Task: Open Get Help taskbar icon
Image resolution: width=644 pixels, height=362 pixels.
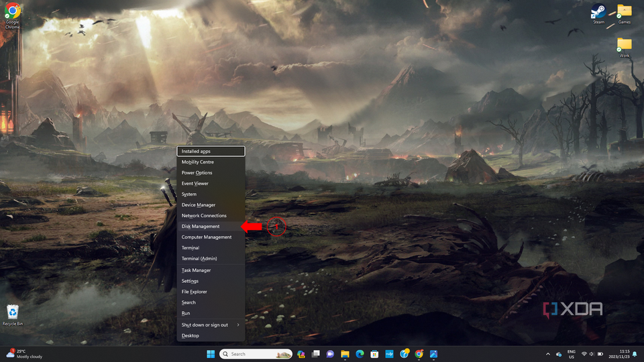Action: point(404,354)
